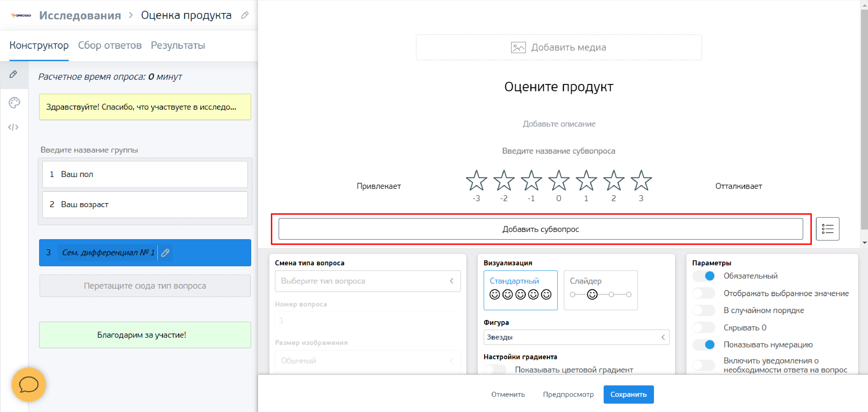This screenshot has height=412, width=868.
Task: Click Добавьте описание field
Action: click(x=559, y=124)
